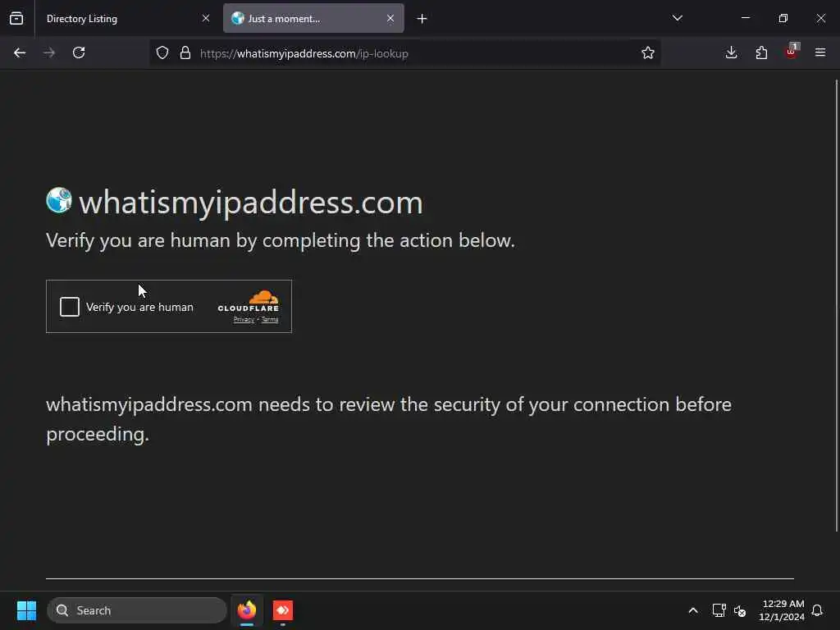Select the Just a moment... tab
The width and height of the screenshot is (840, 630).
(x=313, y=19)
